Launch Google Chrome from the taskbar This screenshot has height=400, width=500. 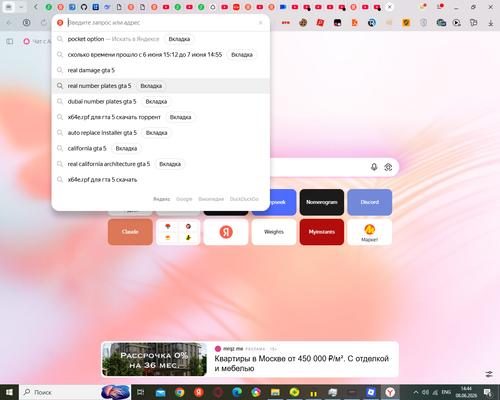click(180, 392)
